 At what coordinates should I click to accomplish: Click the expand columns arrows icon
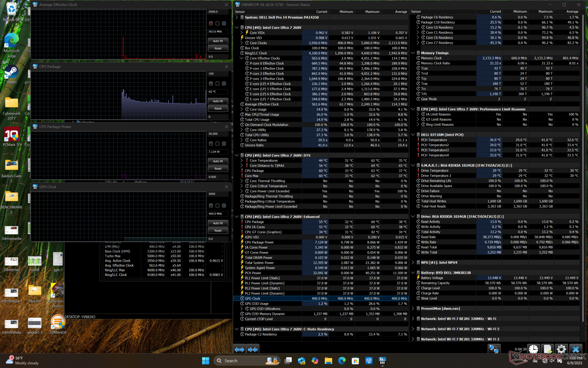tap(239, 349)
